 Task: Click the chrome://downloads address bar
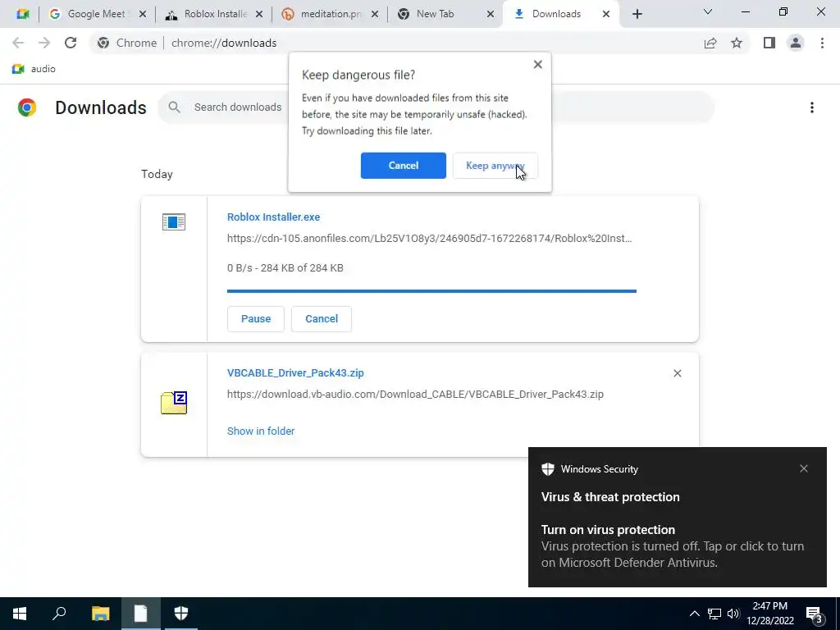(396, 43)
